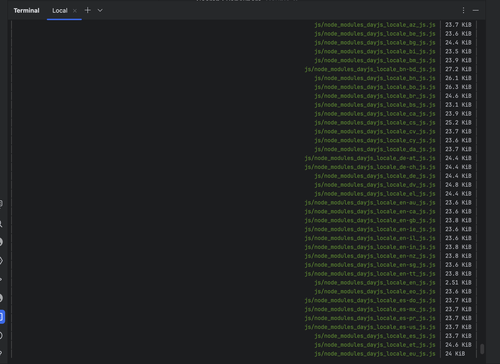Click the dayjs_locale_en-ca_js.js file line
The width and height of the screenshot is (500, 364).
click(x=370, y=211)
